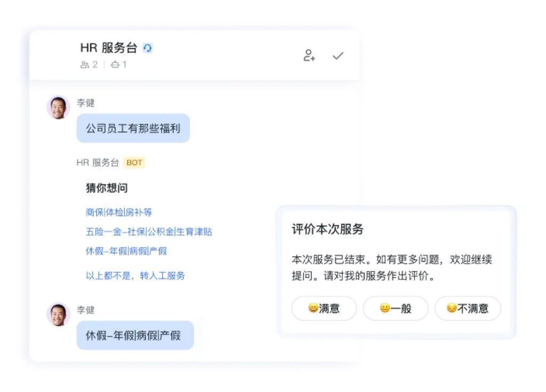Viewport: 546px width, 392px height.
Task: Click the checkmark icon in chat header
Action: [338, 55]
